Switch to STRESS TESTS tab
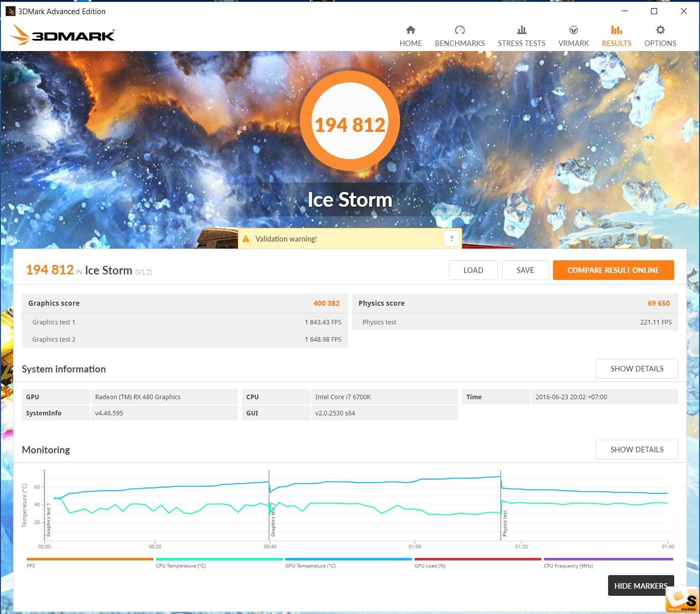This screenshot has height=614, width=700. [x=521, y=36]
